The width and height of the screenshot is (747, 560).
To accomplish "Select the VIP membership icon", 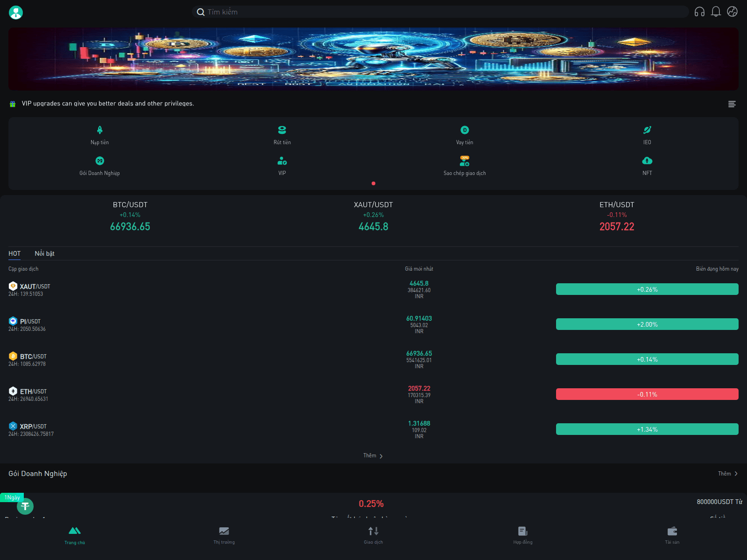I will 282,166.
